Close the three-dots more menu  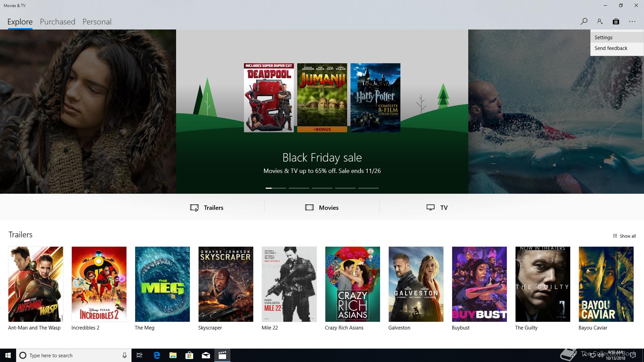tap(632, 21)
